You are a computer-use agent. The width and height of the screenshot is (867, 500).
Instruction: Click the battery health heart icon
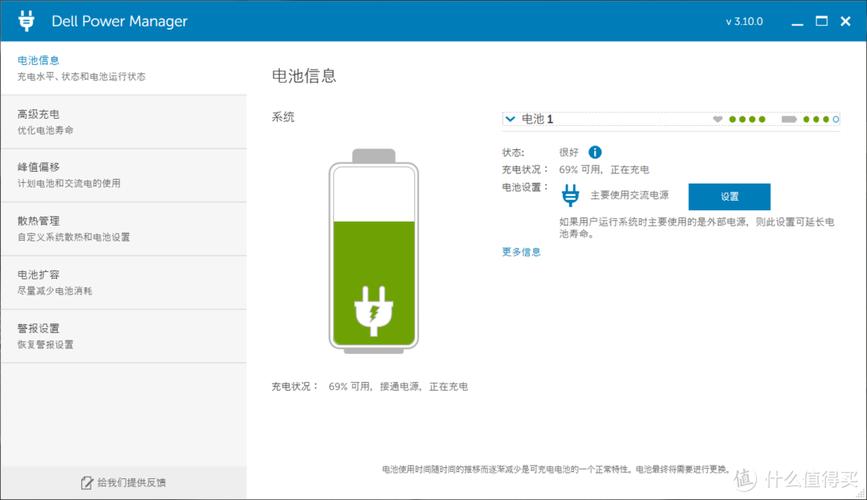click(x=718, y=119)
